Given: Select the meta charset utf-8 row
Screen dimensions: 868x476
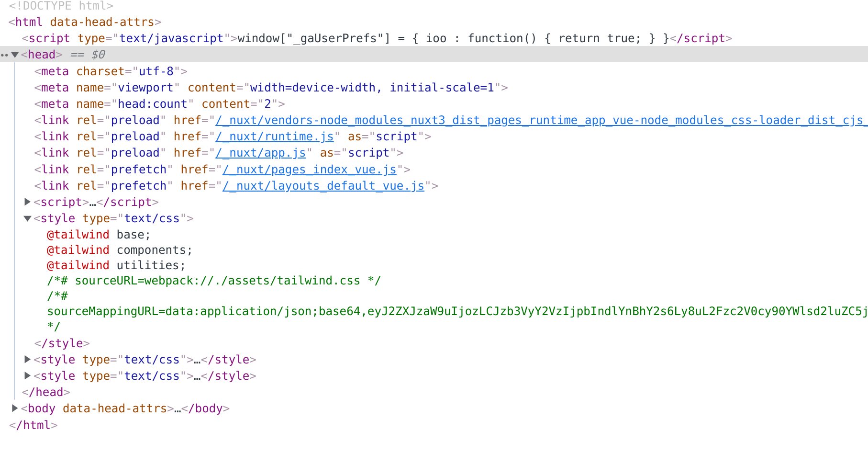Looking at the screenshot, I should pyautogui.click(x=111, y=71).
